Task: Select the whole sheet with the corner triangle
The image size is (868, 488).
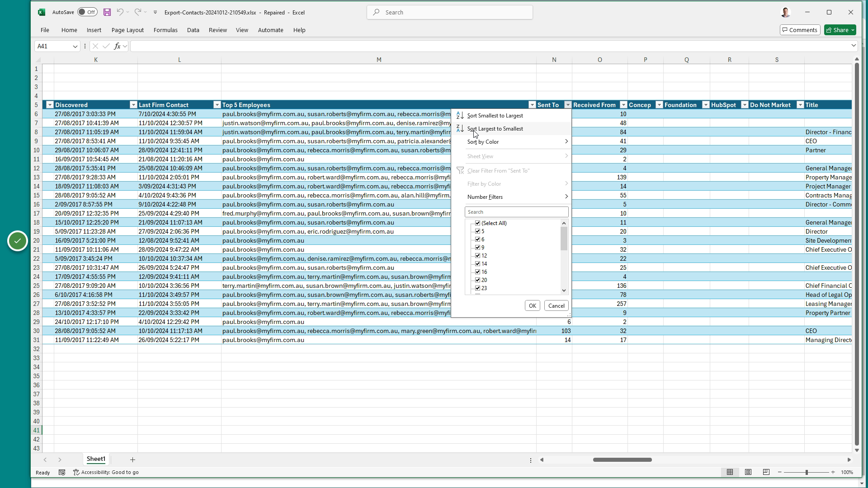Action: click(x=38, y=60)
